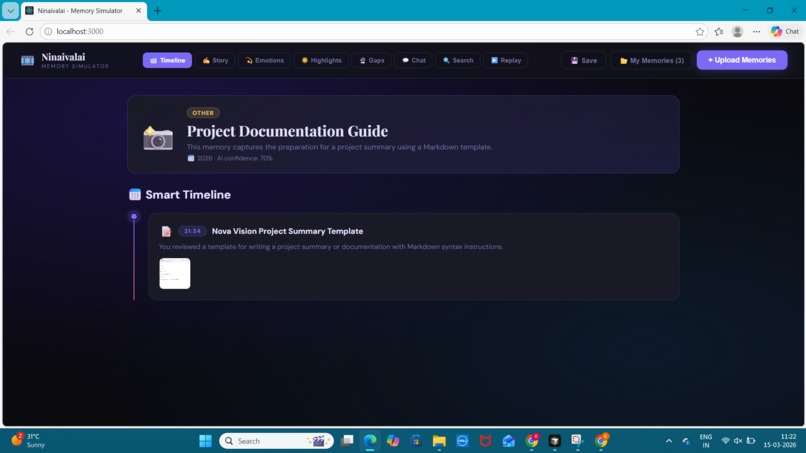Click the Ninaivalai film-strip logo icon
Image resolution: width=806 pixels, height=453 pixels.
pos(27,60)
